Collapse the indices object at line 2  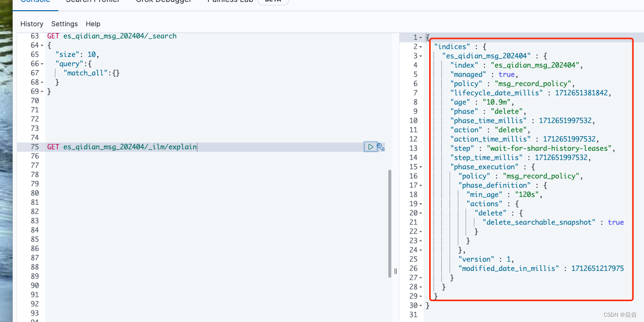pos(419,46)
